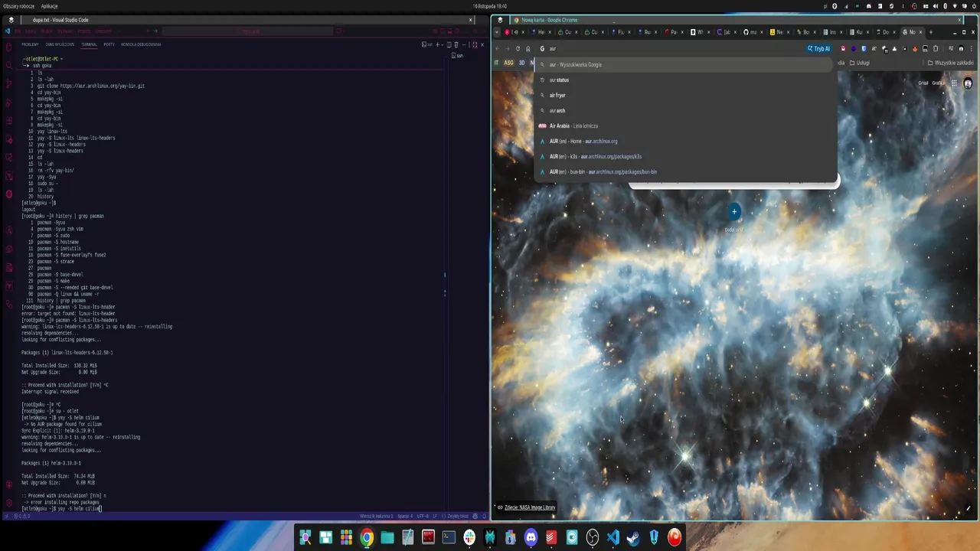Click the ASC bookmark in bookmarks bar
The image size is (980, 551).
coord(508,63)
